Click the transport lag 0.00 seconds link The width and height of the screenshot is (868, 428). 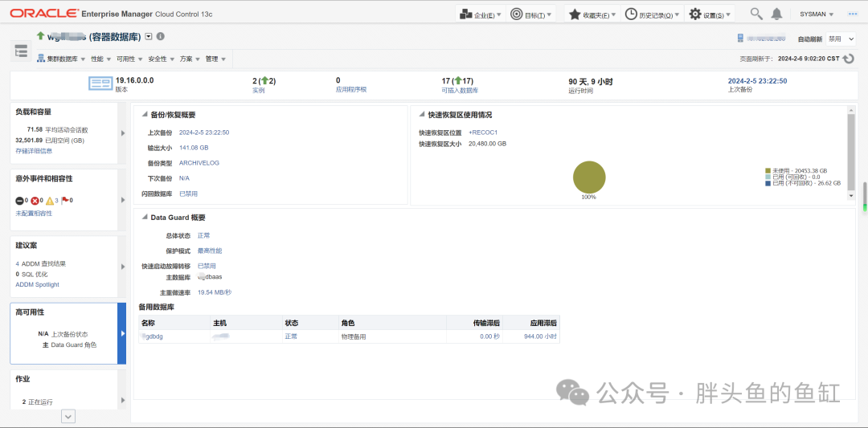pyautogui.click(x=490, y=336)
